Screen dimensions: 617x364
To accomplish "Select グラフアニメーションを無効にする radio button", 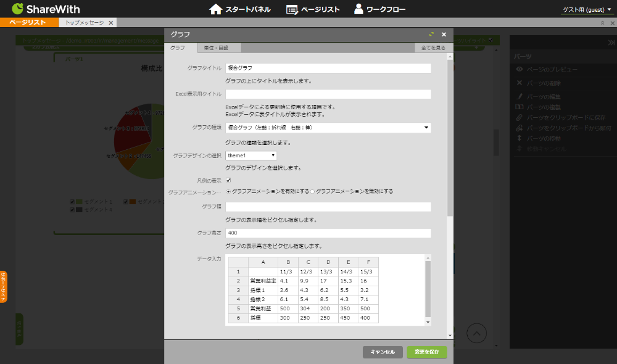I will point(312,191).
